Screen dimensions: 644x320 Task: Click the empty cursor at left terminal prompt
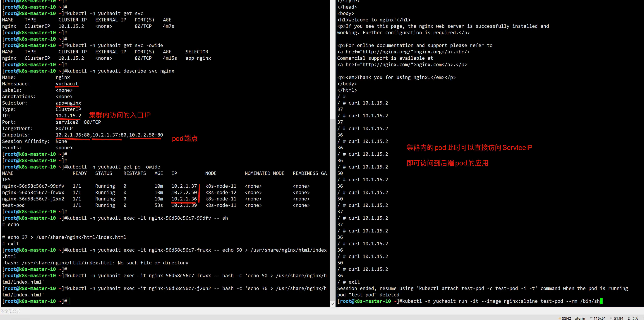pos(69,301)
